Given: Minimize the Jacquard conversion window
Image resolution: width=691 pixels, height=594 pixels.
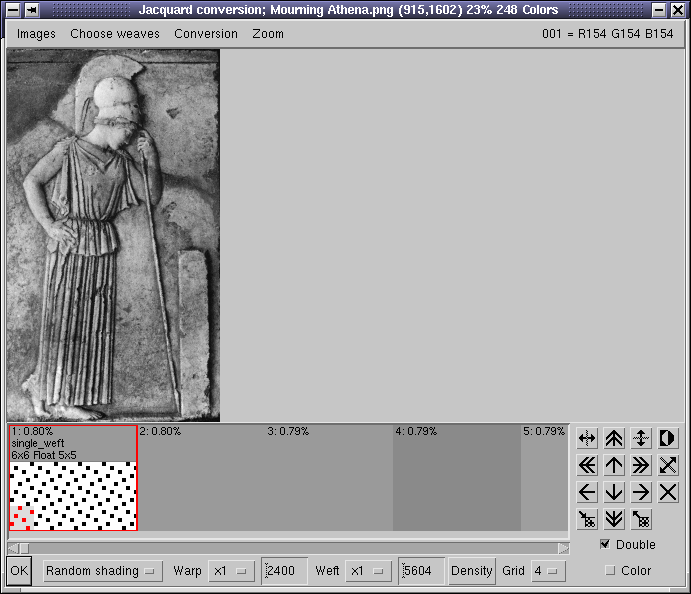Looking at the screenshot, I should coord(659,10).
